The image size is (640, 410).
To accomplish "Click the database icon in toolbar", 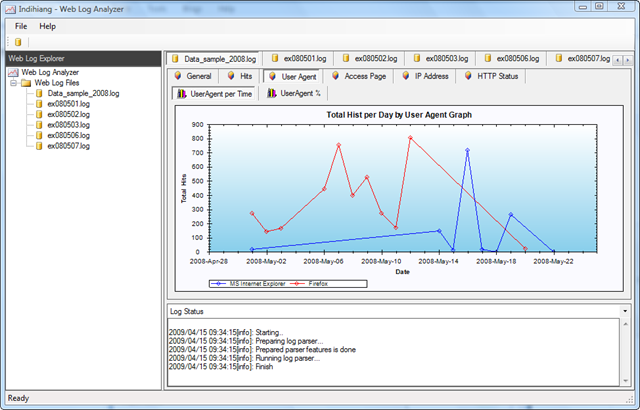I will pos(18,42).
